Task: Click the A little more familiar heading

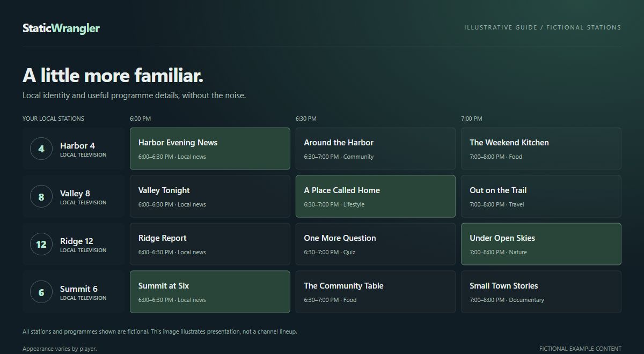Action: (113, 76)
